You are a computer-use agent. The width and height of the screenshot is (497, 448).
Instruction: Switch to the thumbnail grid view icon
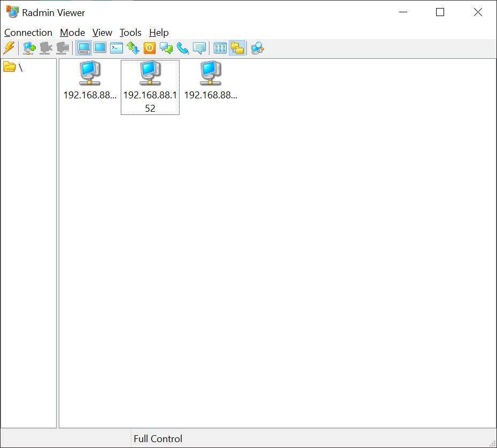(220, 48)
